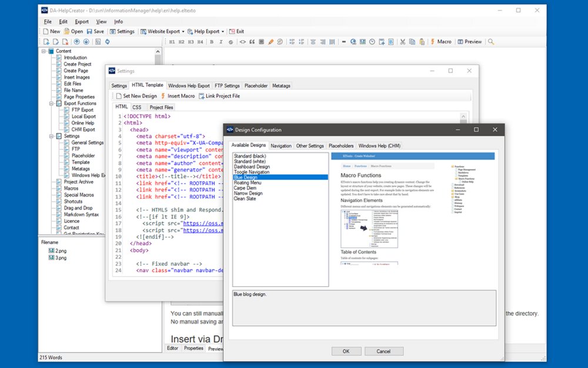Move selected page down with arrow icon
This screenshot has height=368, width=588.
click(x=86, y=42)
